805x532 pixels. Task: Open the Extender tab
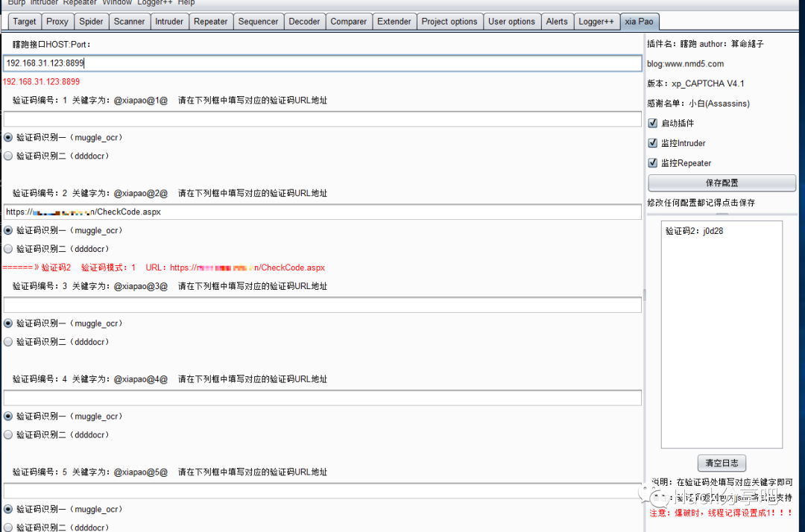tap(394, 22)
